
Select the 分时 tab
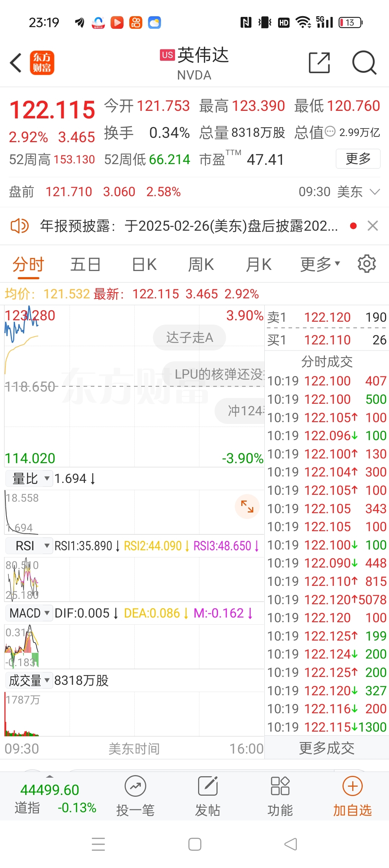tap(28, 264)
